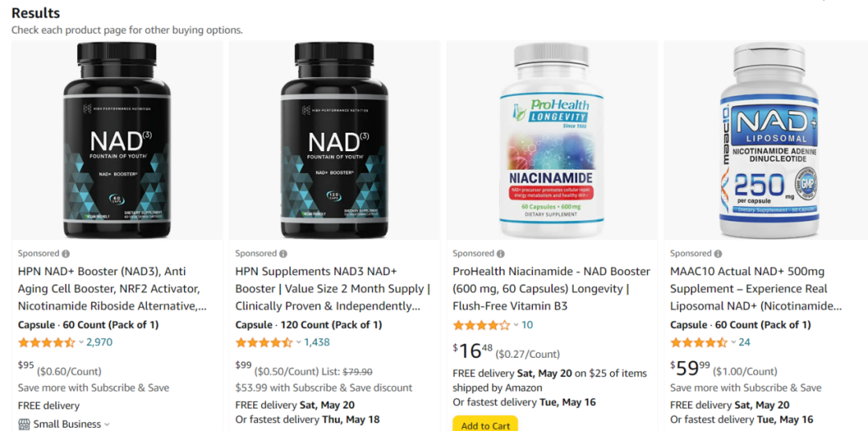Open the MAAC10 Actual NAD+ 500mg product title

pos(757,289)
